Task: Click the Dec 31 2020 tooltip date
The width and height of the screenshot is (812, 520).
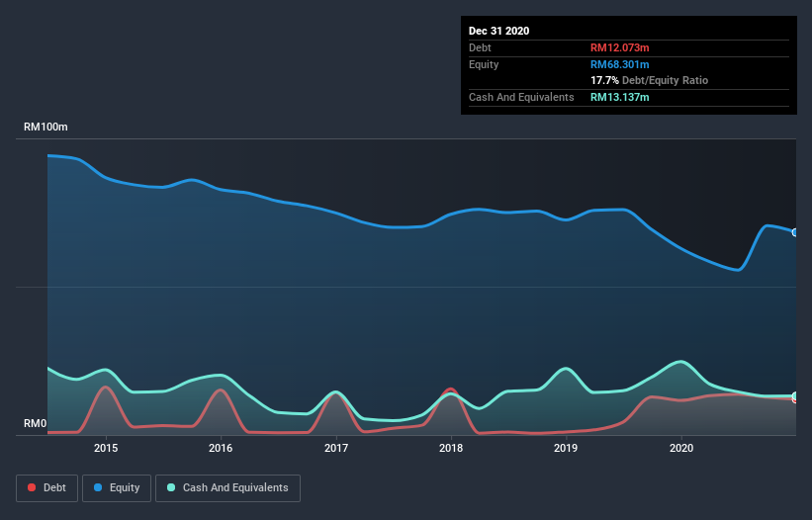Action: pos(498,31)
